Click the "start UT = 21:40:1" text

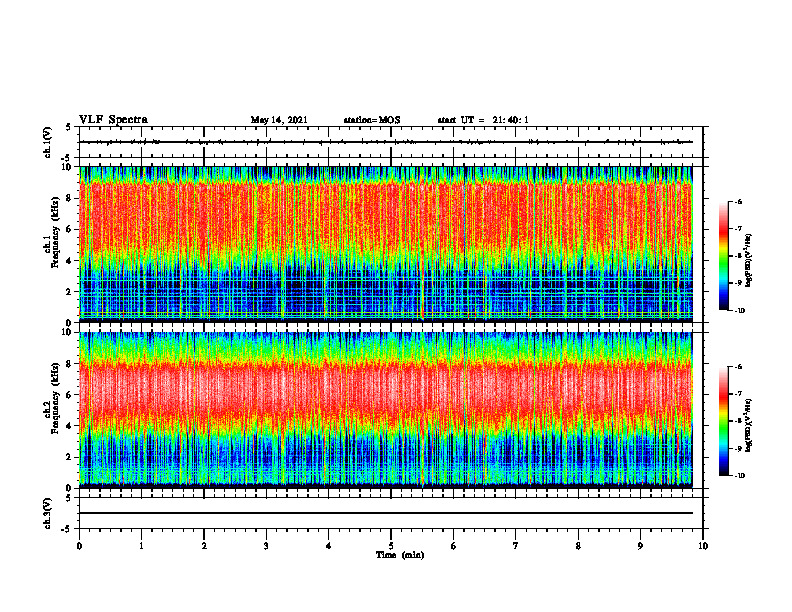point(483,120)
